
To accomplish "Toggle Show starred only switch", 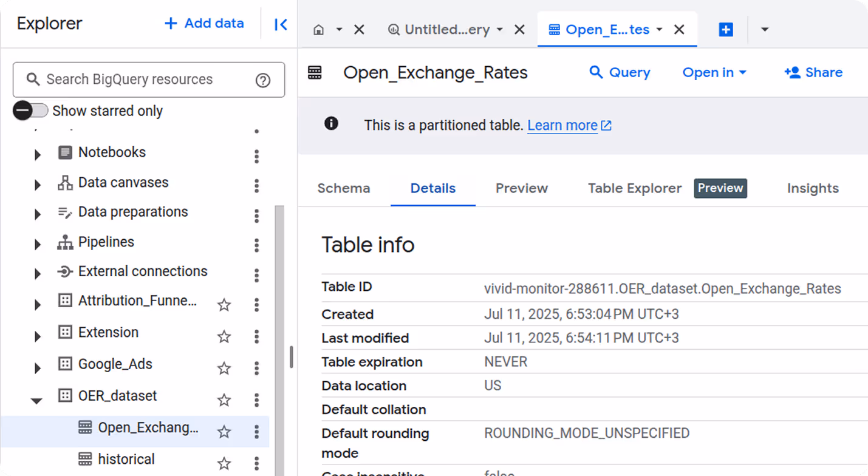I will (30, 110).
